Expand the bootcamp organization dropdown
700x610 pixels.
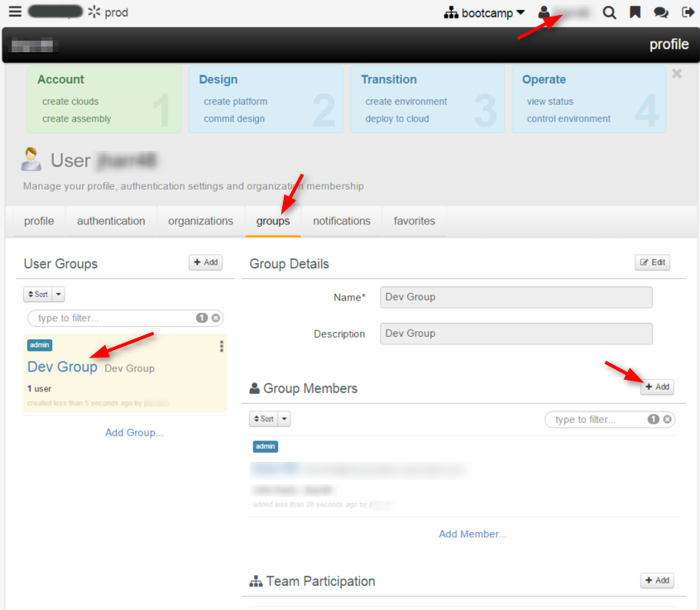(x=521, y=12)
